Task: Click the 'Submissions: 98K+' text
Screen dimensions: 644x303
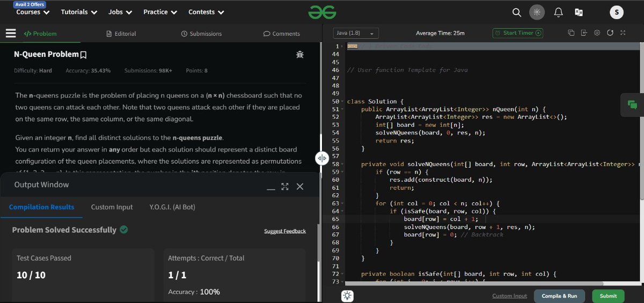Action: [x=148, y=70]
